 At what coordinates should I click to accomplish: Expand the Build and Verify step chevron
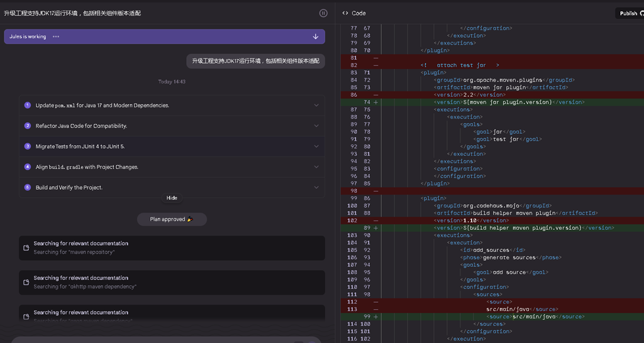coord(316,188)
